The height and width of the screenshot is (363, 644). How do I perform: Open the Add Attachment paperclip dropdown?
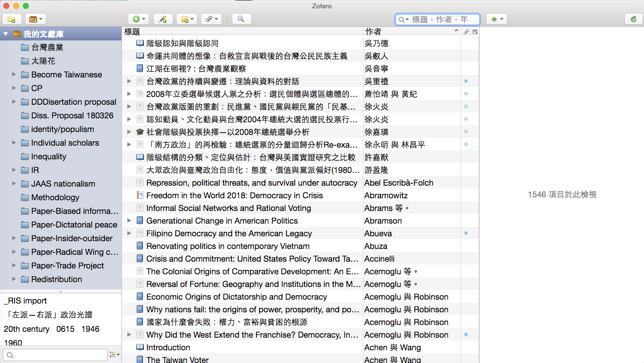[x=211, y=19]
